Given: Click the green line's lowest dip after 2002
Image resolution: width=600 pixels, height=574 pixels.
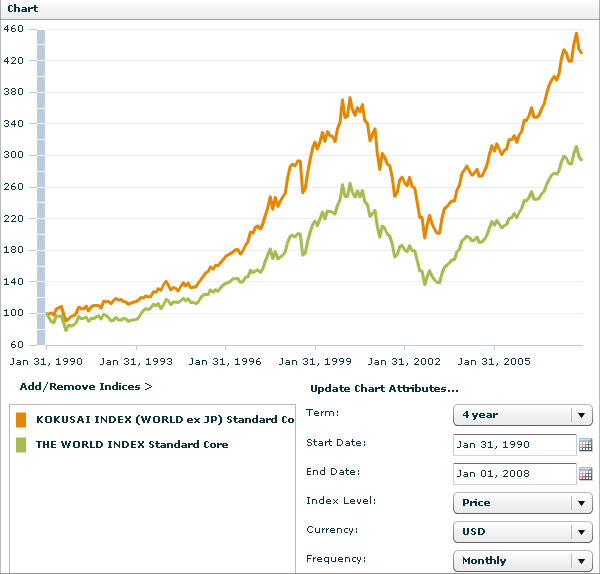Looking at the screenshot, I should click(425, 284).
